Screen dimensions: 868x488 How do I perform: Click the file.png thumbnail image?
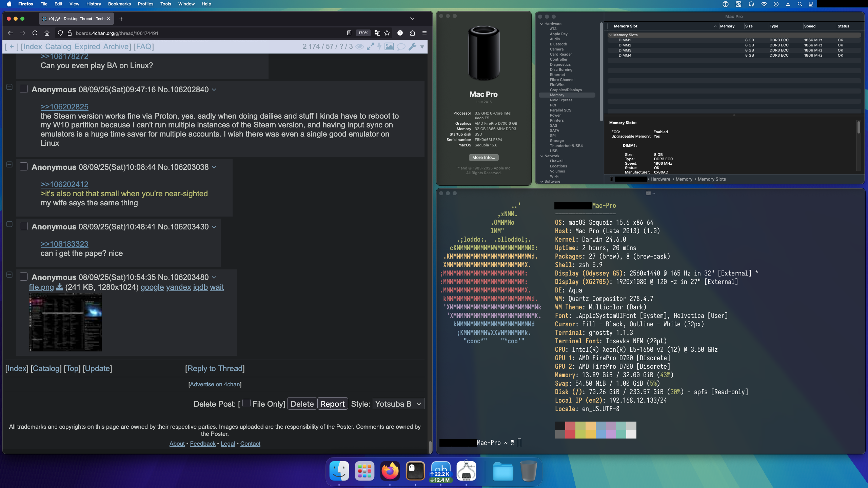coord(65,322)
